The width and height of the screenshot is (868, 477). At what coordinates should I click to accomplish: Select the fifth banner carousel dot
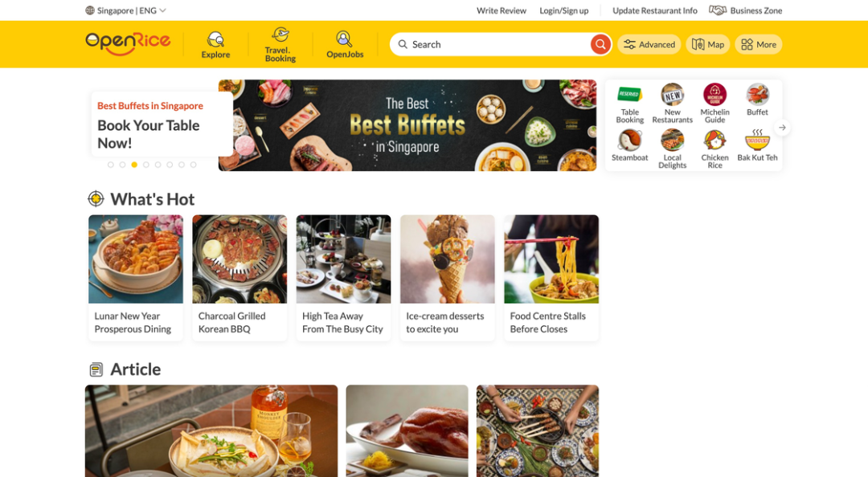coord(158,165)
